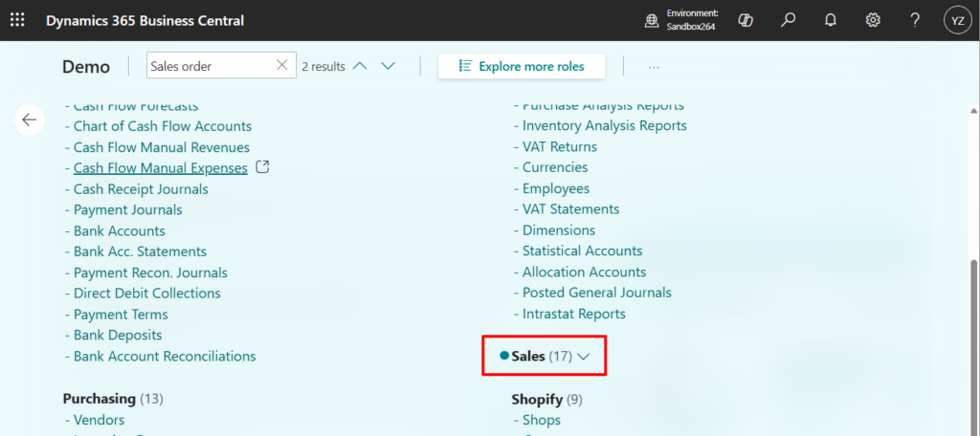Open Cash Flow Manual Expenses in new window
980x436 pixels.
(x=263, y=167)
